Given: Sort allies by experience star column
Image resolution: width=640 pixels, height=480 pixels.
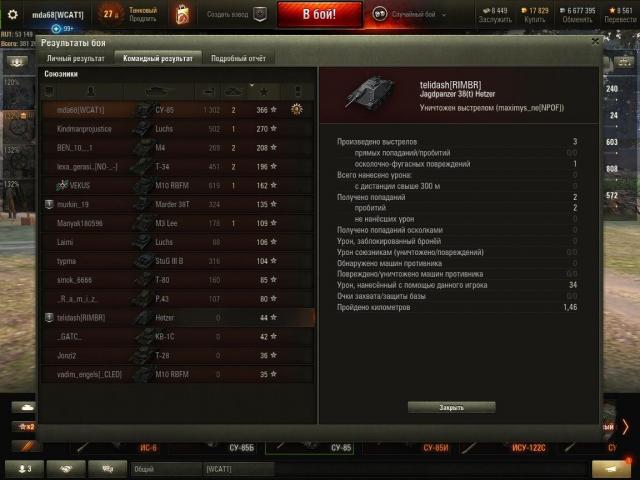Looking at the screenshot, I should [x=264, y=92].
